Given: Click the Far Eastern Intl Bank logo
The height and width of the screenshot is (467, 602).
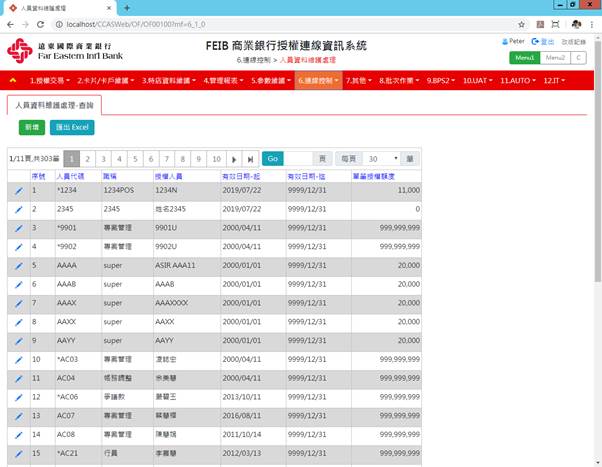Looking at the screenshot, I should point(64,51).
